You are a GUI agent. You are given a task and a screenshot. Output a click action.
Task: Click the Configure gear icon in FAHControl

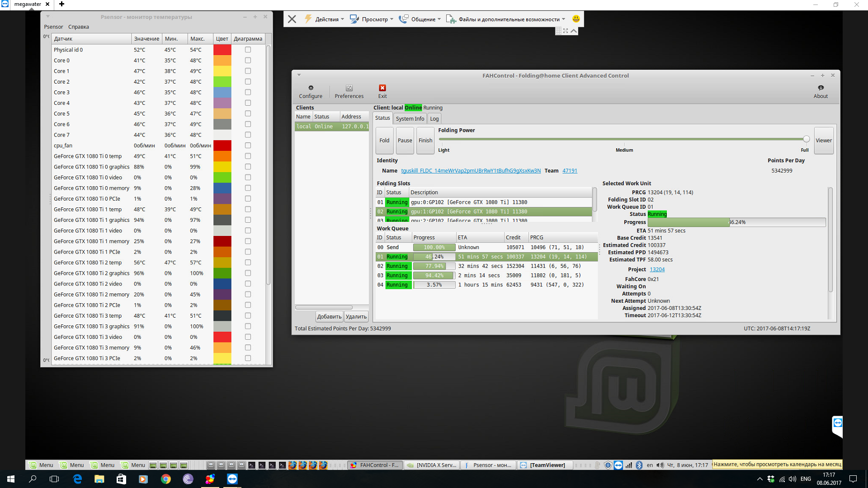coord(311,88)
